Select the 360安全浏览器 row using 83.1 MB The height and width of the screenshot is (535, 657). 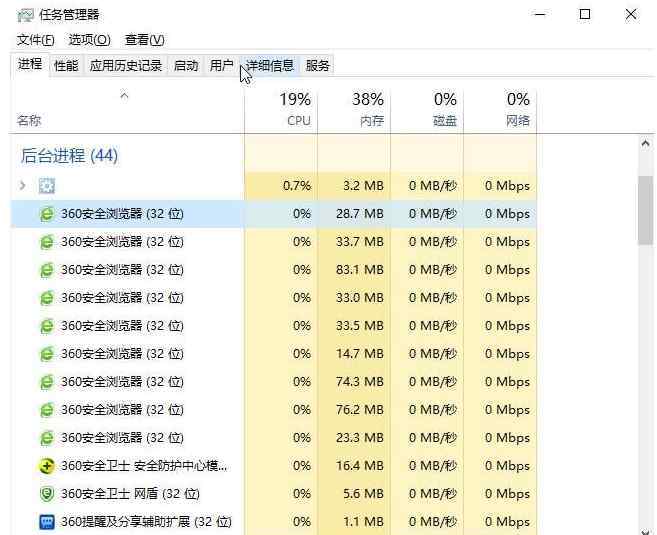click(x=274, y=270)
